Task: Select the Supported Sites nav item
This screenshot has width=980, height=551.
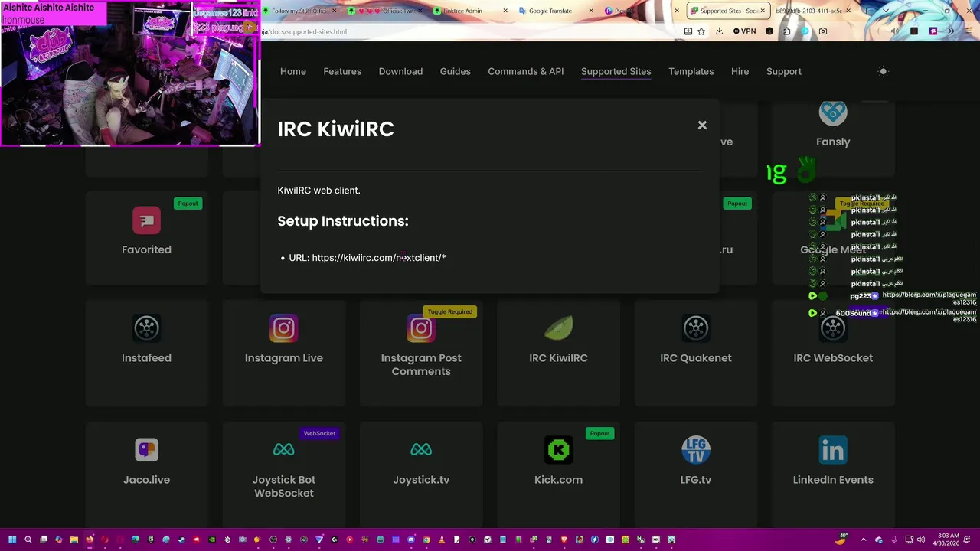Action: point(616,71)
